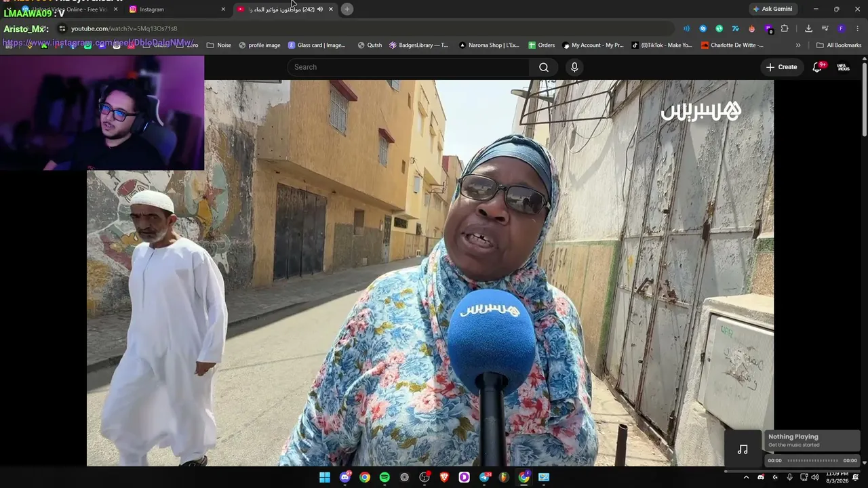The width and height of the screenshot is (868, 488).
Task: Open the media controls icon in Chrome toolbar
Action: [x=825, y=28]
